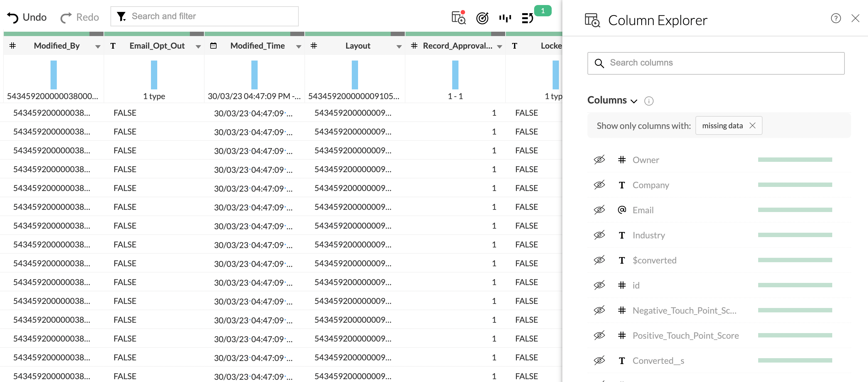The width and height of the screenshot is (868, 382).
Task: Select the Positive_Touch_Point_Score column entry
Action: pos(685,336)
